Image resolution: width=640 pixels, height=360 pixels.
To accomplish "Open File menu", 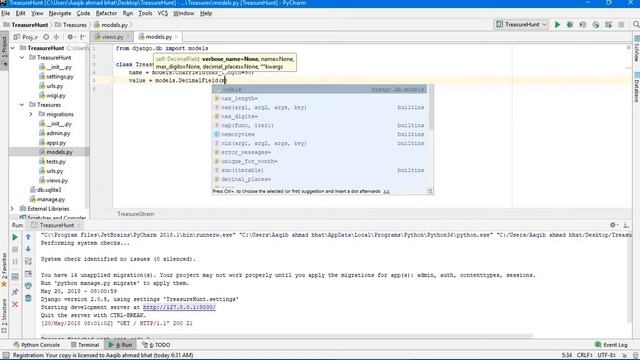I will (6, 13).
